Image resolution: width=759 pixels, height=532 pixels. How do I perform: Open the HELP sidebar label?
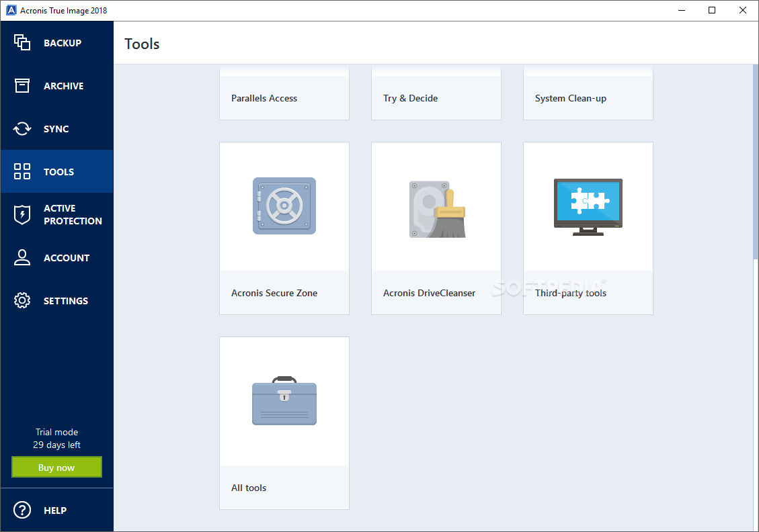[55, 511]
